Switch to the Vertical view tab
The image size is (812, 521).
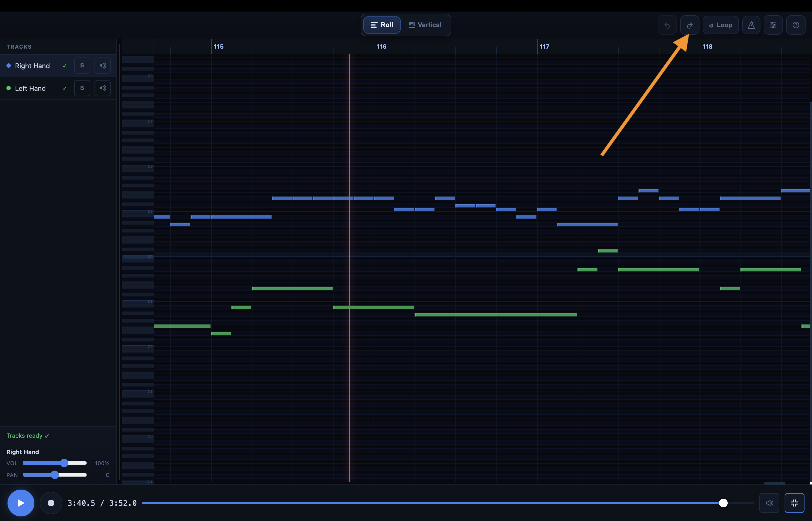(425, 25)
